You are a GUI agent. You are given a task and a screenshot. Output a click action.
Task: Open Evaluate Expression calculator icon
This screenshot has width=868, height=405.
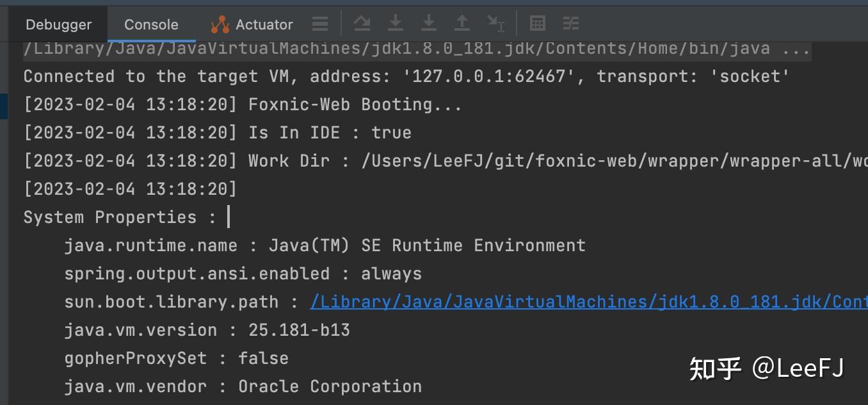click(x=538, y=24)
